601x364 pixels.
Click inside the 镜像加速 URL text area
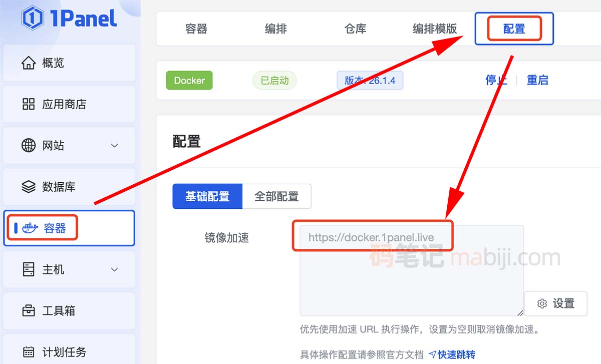pos(411,280)
